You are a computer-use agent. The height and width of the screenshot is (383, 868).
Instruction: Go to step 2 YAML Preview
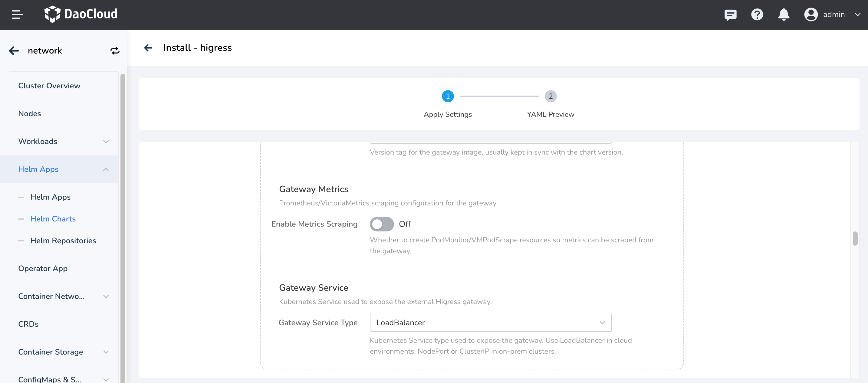coord(550,96)
